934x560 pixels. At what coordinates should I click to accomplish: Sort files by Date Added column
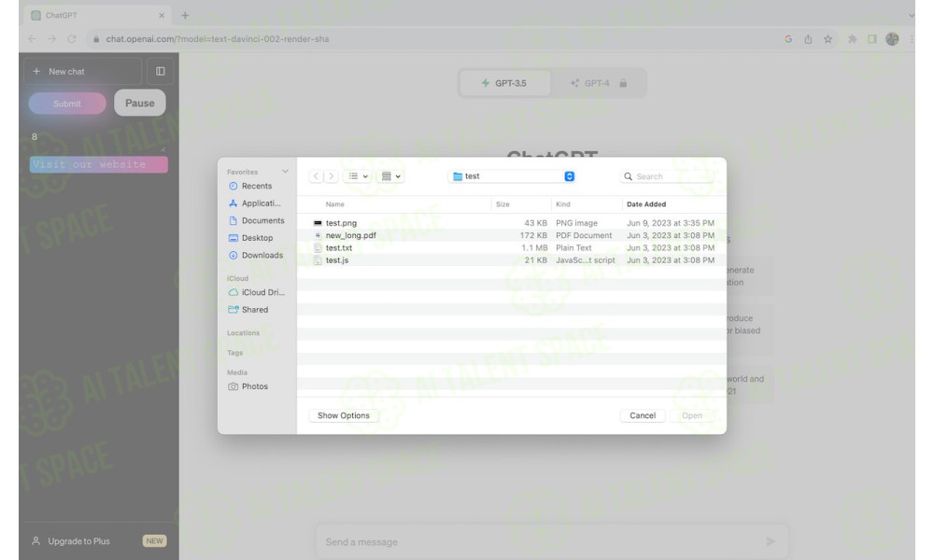coord(646,204)
